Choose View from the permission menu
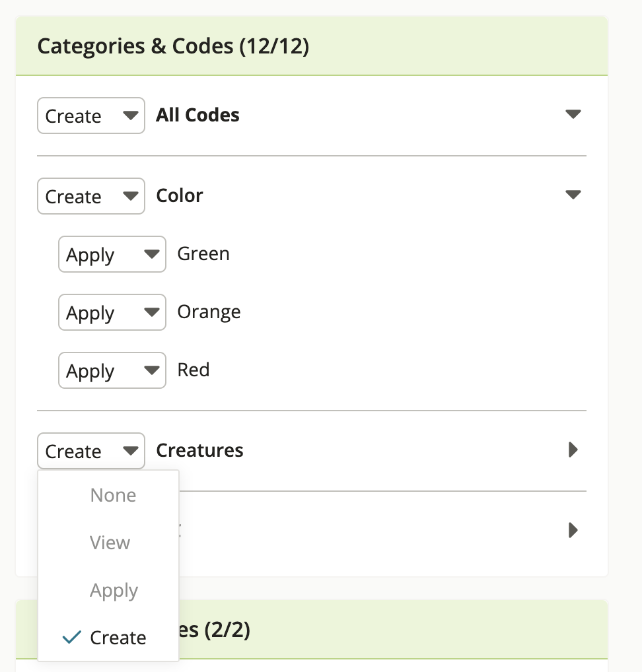 110,543
